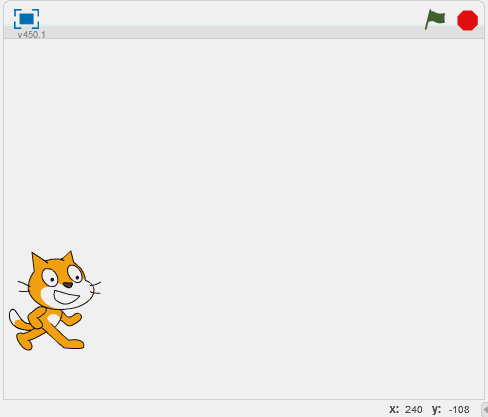The width and height of the screenshot is (488, 417).
Task: Switch the stage to full screen mode
Action: click(x=26, y=19)
